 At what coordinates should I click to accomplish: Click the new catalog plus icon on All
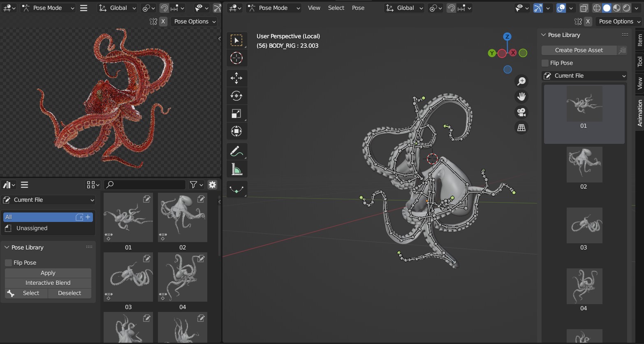(88, 217)
